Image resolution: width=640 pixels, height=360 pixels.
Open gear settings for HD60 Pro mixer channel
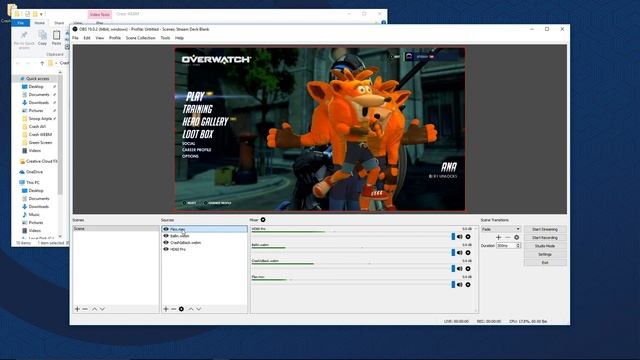tap(468, 237)
